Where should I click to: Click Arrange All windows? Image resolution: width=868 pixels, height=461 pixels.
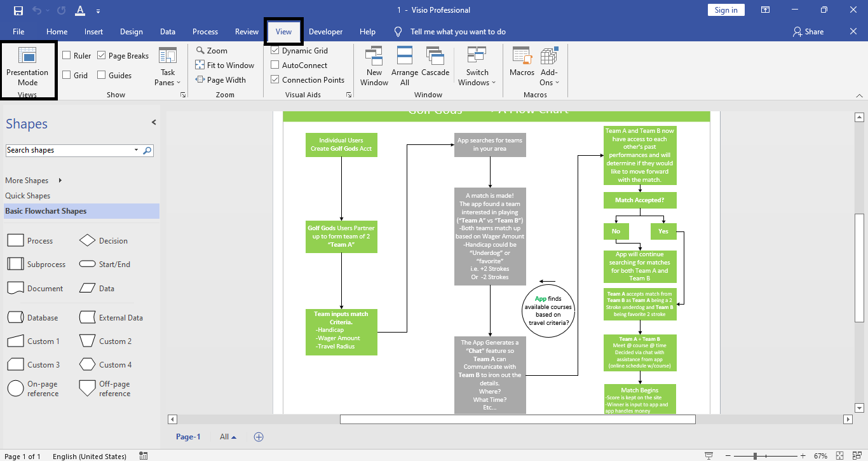coord(405,67)
